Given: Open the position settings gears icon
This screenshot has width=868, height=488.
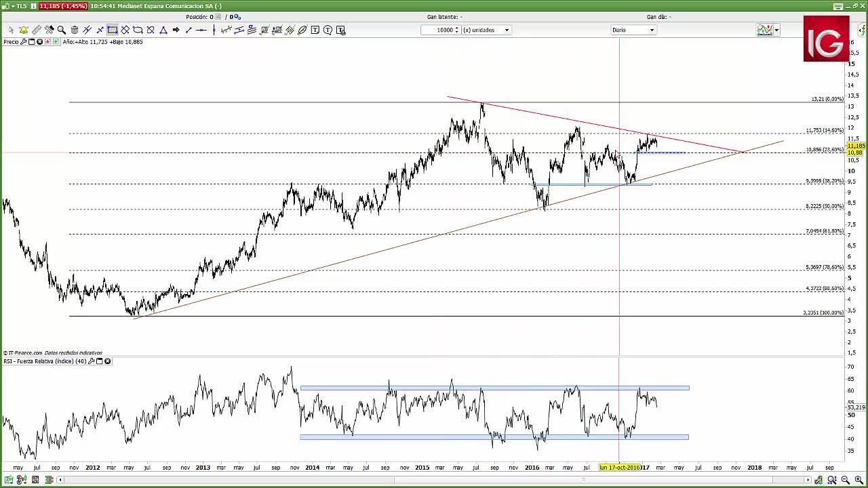Looking at the screenshot, I should tap(237, 17).
